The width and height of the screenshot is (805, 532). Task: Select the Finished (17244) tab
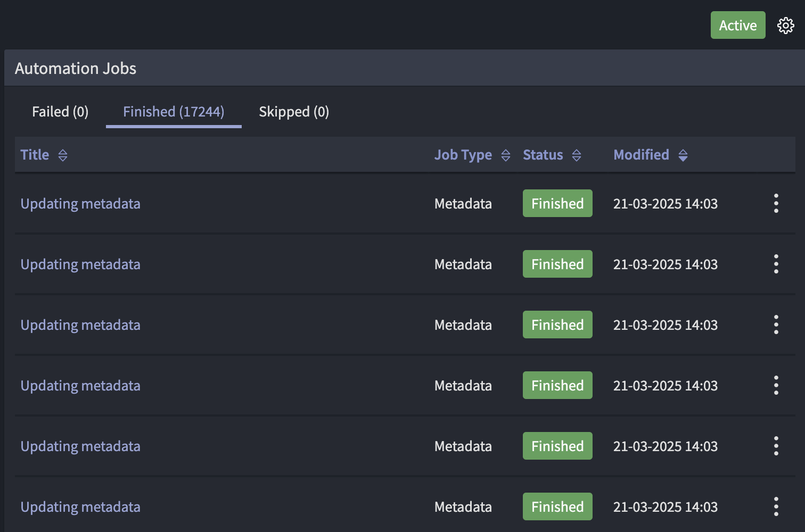(x=174, y=112)
